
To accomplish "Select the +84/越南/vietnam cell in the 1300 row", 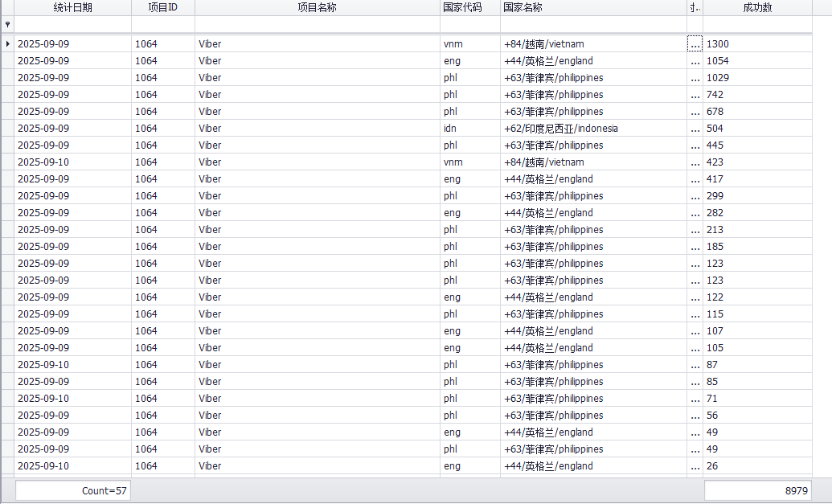I will [593, 44].
